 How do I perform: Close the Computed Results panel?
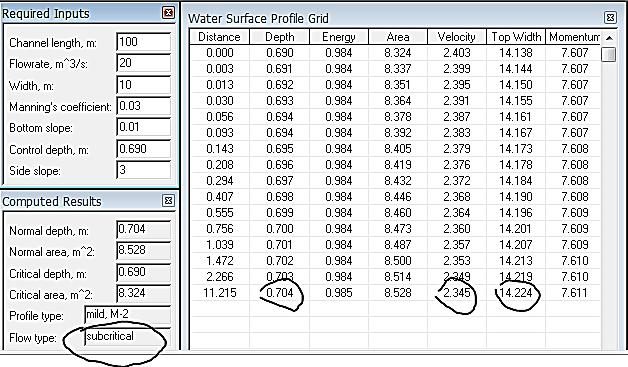tap(168, 200)
